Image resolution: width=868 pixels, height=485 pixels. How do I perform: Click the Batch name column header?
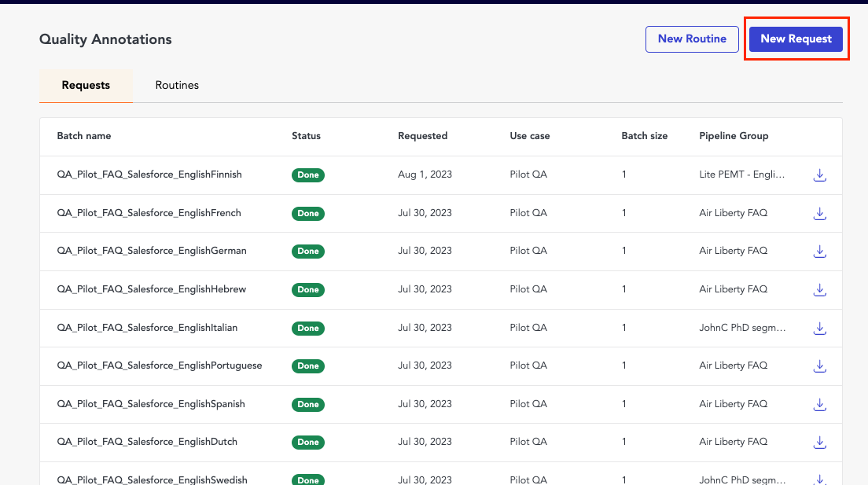click(84, 136)
